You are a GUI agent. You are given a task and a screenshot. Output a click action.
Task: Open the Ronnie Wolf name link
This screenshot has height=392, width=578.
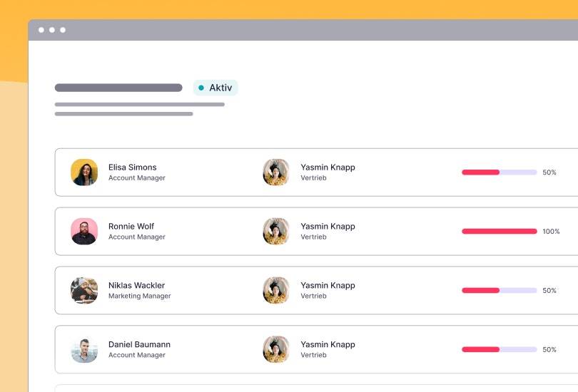tap(131, 227)
